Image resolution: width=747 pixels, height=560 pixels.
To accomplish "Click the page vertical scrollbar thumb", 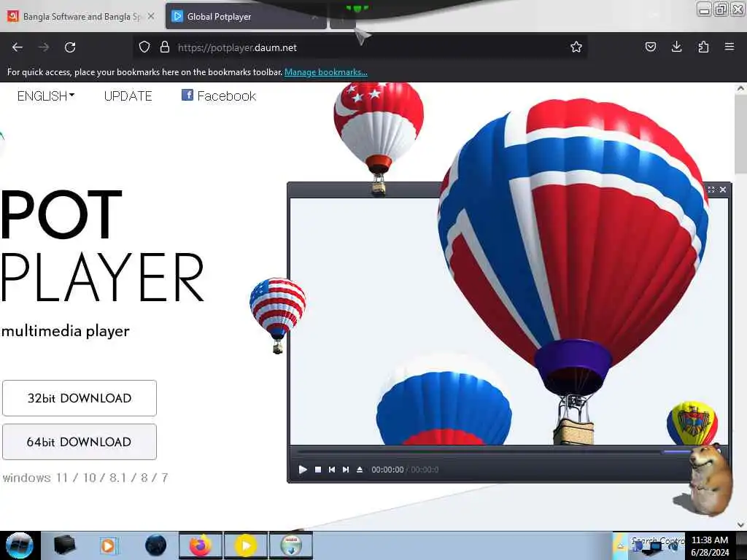I will (740, 135).
